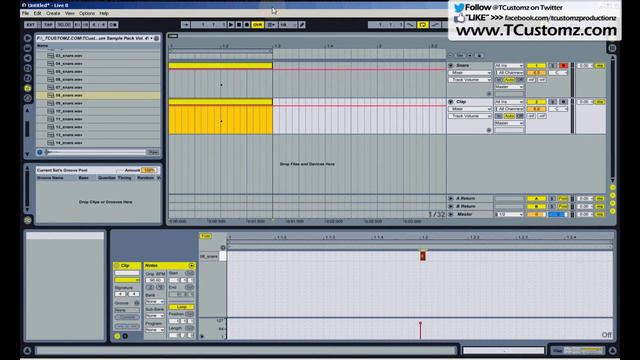Click the TAP tempo button
Viewport: 640px width, 360px height.
(x=48, y=25)
